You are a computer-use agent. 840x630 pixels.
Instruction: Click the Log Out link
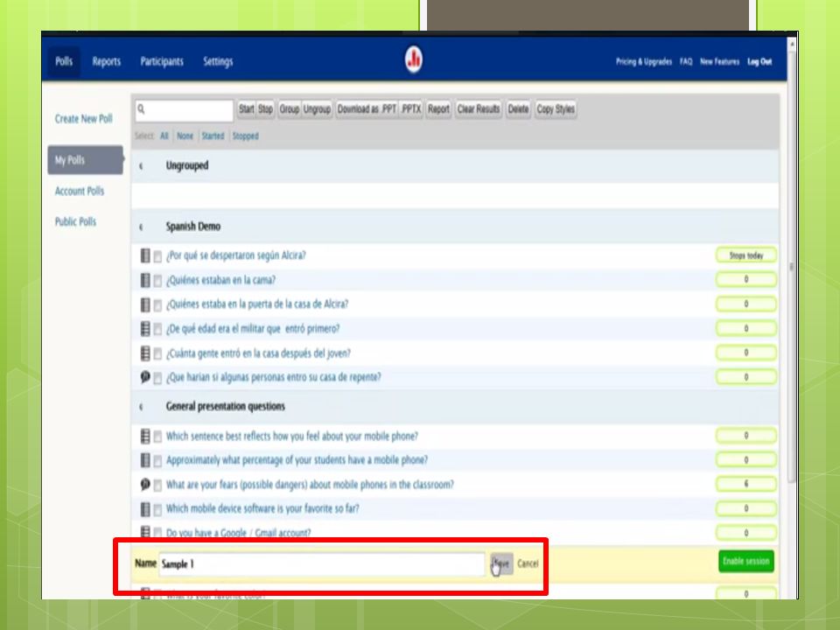pos(759,61)
